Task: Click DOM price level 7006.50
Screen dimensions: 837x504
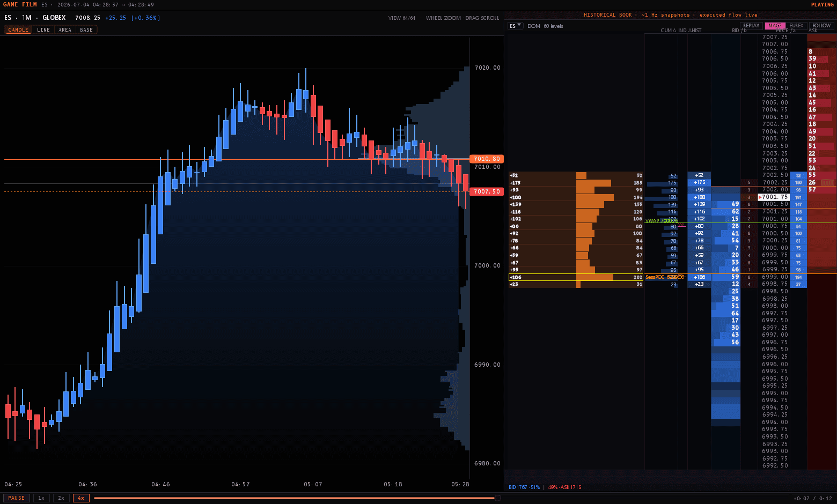Action: click(x=775, y=59)
